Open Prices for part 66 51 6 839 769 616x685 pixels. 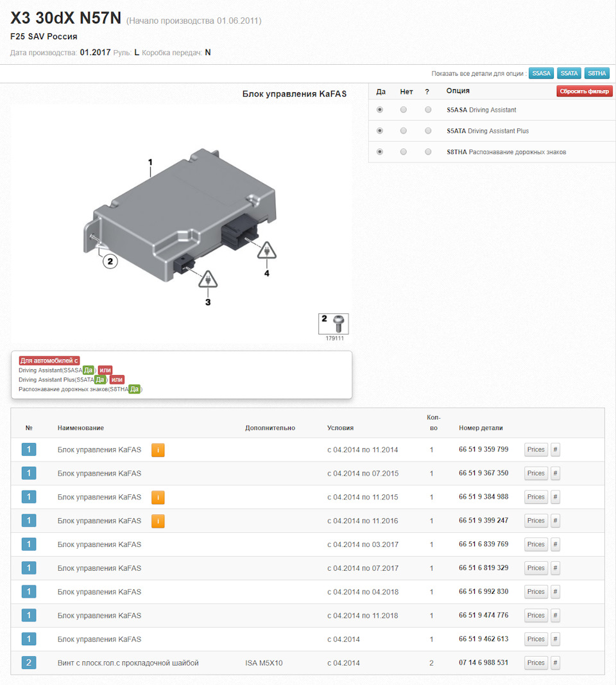pos(536,544)
